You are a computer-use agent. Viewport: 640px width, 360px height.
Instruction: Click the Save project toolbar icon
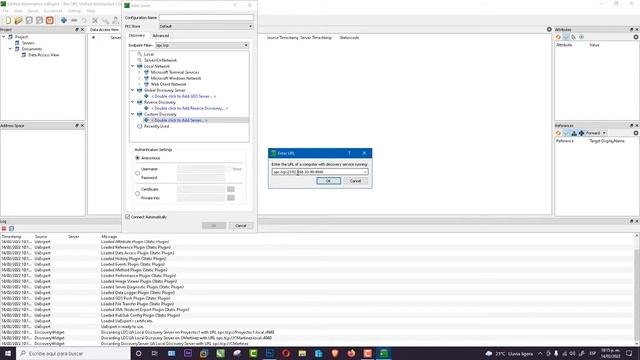(29, 20)
